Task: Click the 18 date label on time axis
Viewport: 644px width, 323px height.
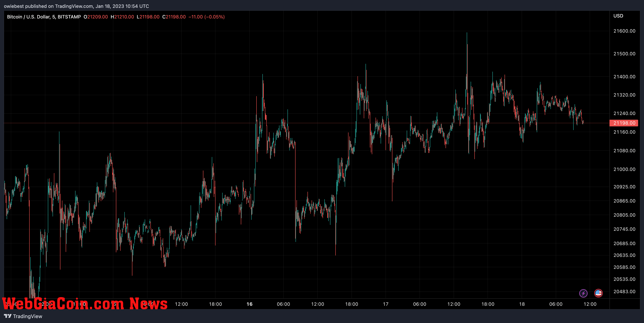Action: pos(522,304)
